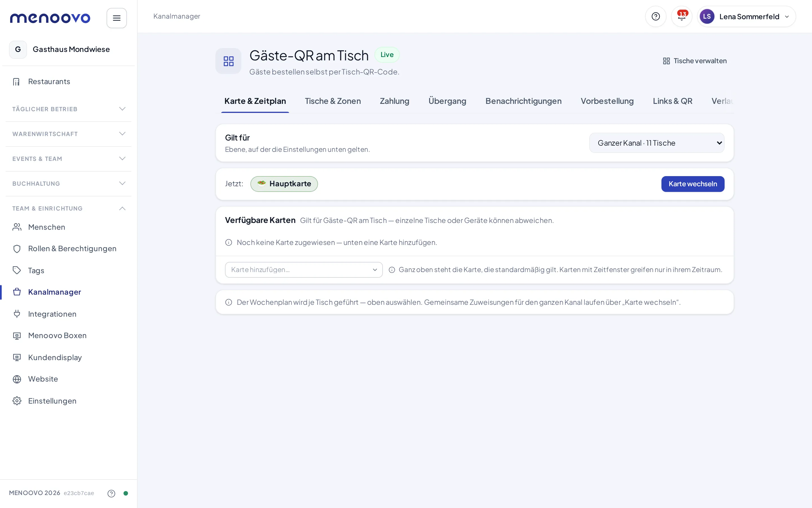Viewport: 812px width, 508px height.
Task: Open notifications bell with 13 badge
Action: (681, 16)
